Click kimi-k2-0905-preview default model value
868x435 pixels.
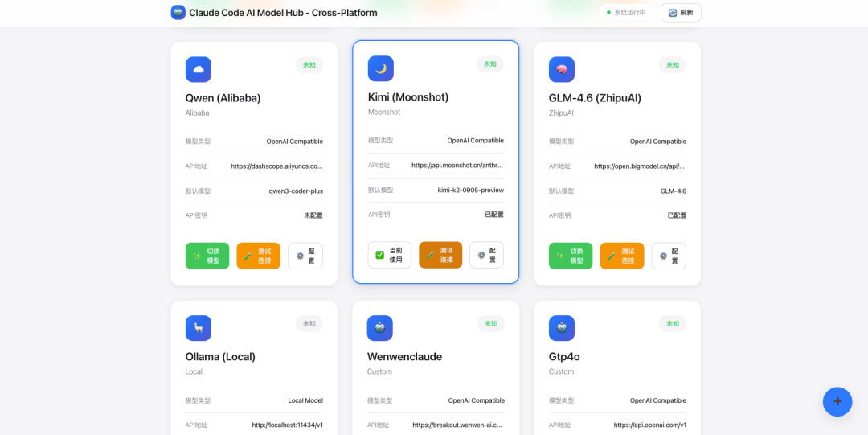(470, 190)
